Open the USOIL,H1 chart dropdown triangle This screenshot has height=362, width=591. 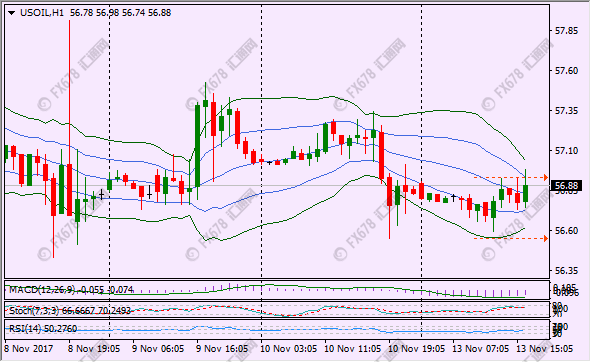12,13
